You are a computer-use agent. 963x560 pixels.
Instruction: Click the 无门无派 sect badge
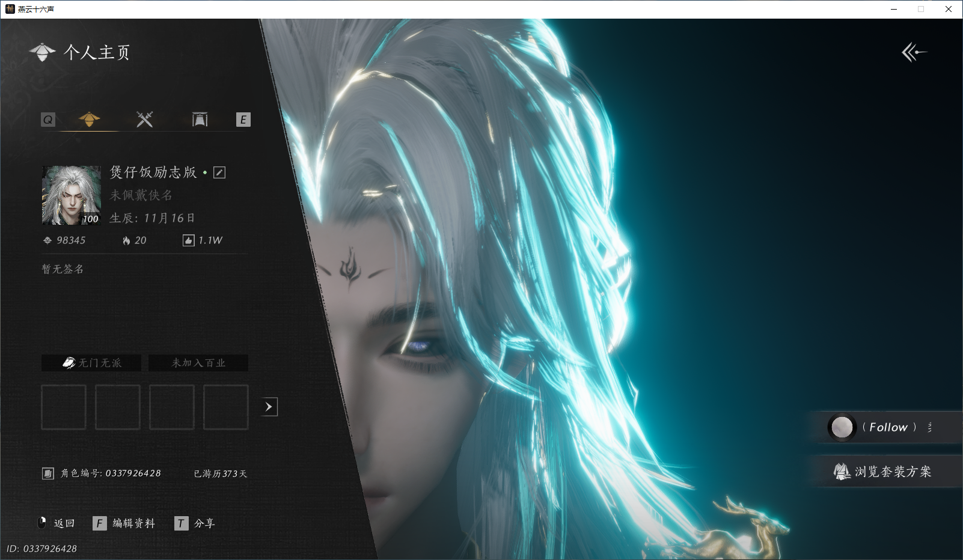pos(91,363)
